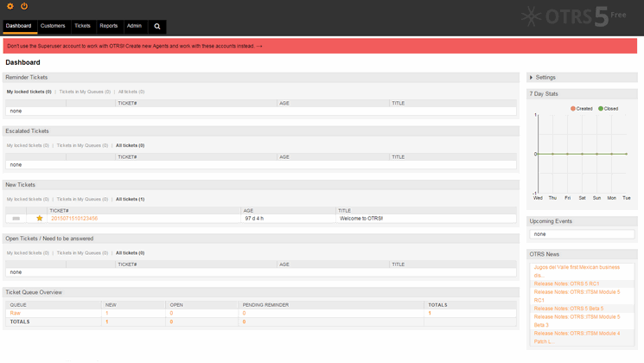Click the star icon on the new ticket

pos(40,218)
